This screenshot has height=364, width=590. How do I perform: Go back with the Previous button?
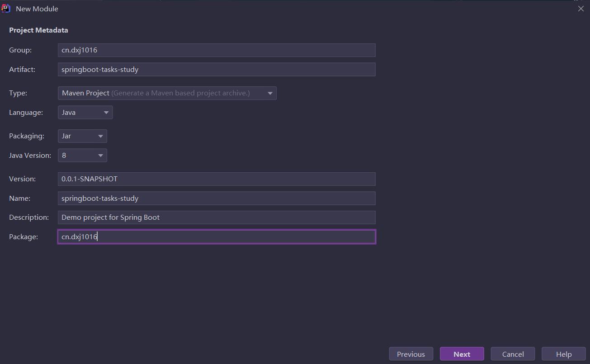[411, 354]
